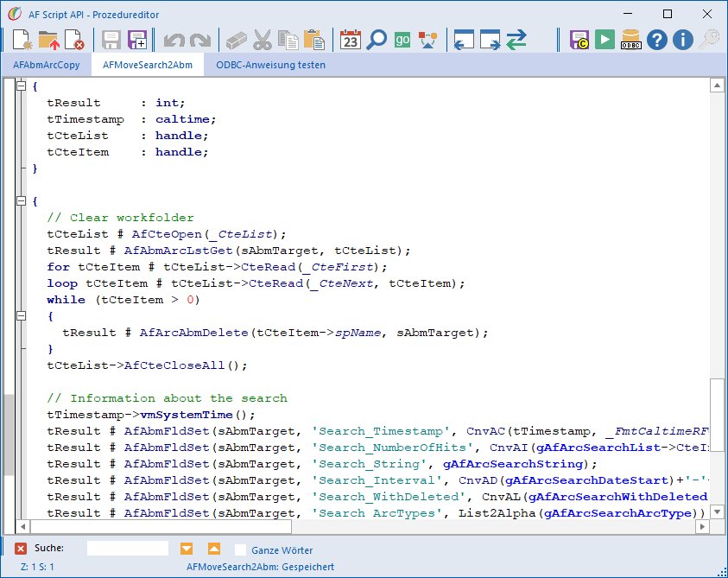Viewport: 728px width, 578px height.
Task: Open the ODBC-Anweisung testen tab
Action: click(x=270, y=65)
